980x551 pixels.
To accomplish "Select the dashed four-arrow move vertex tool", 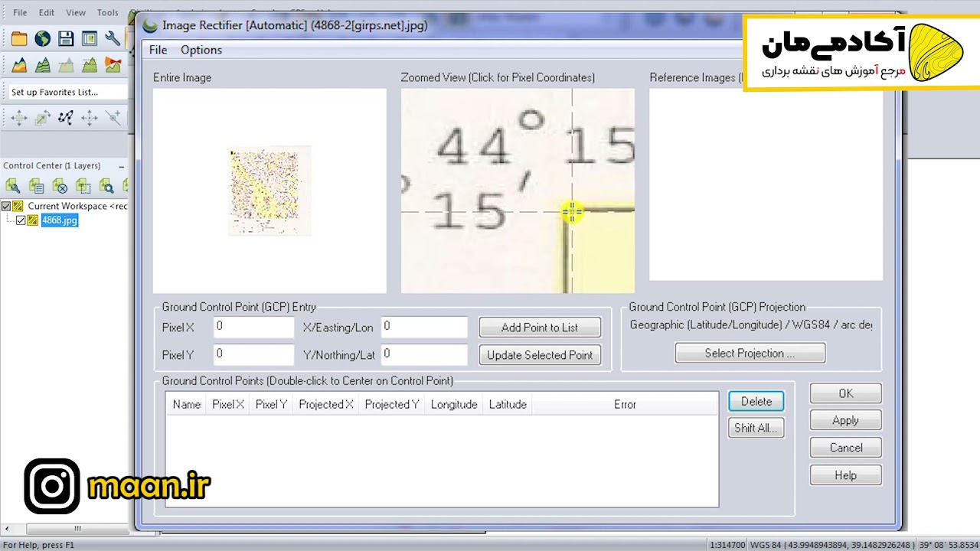I will (90, 117).
